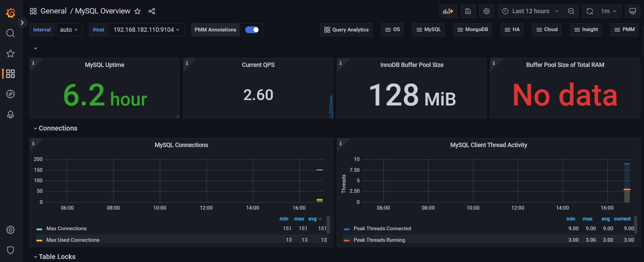This screenshot has width=644, height=262.
Task: Open the PMM menu
Action: pos(624,30)
